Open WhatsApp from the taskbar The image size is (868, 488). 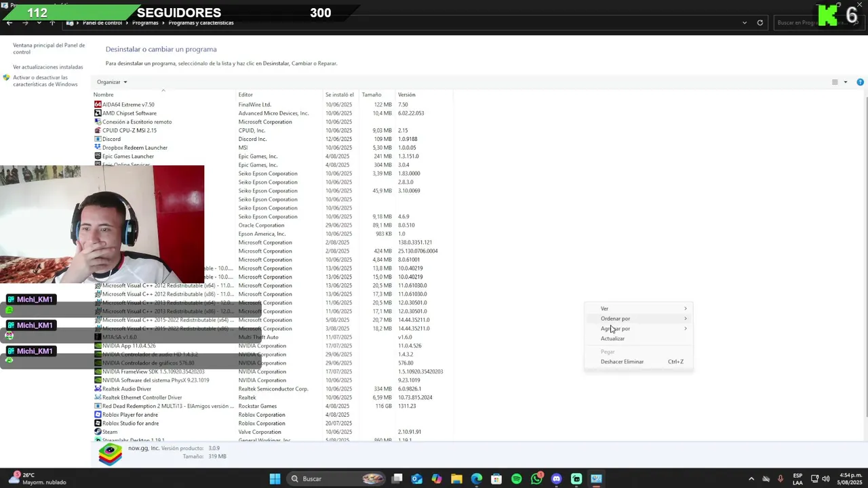coord(536,479)
